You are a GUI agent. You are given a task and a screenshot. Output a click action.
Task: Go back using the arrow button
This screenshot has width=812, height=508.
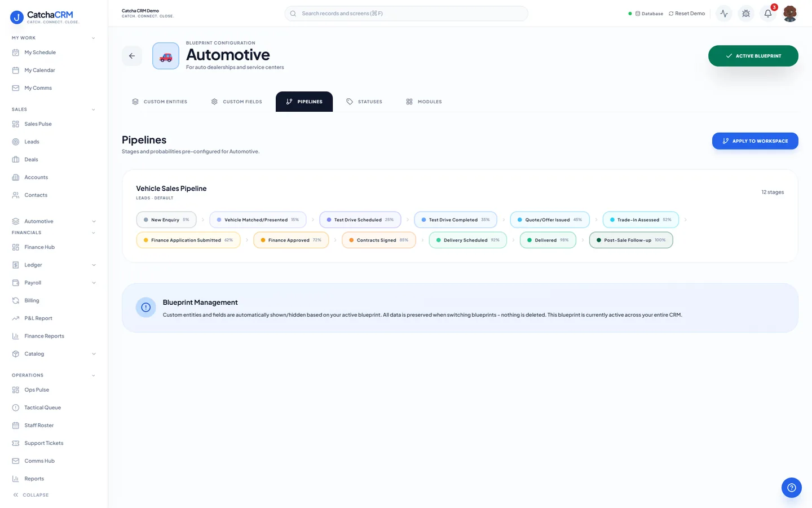132,56
